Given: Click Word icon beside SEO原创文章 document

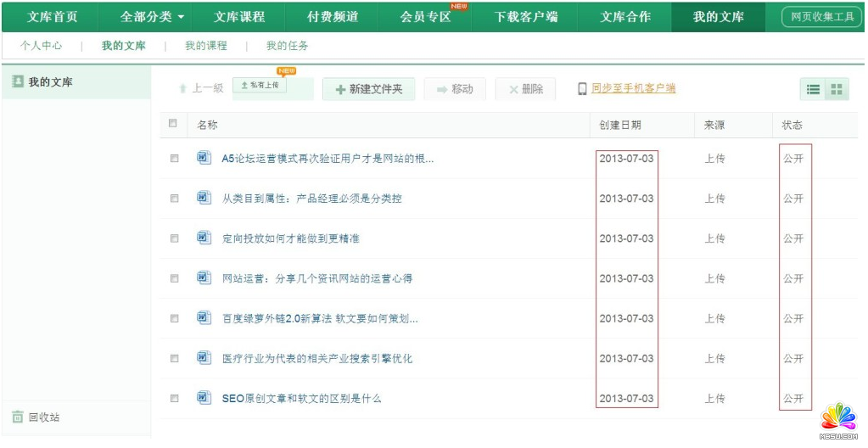Looking at the screenshot, I should coord(204,398).
